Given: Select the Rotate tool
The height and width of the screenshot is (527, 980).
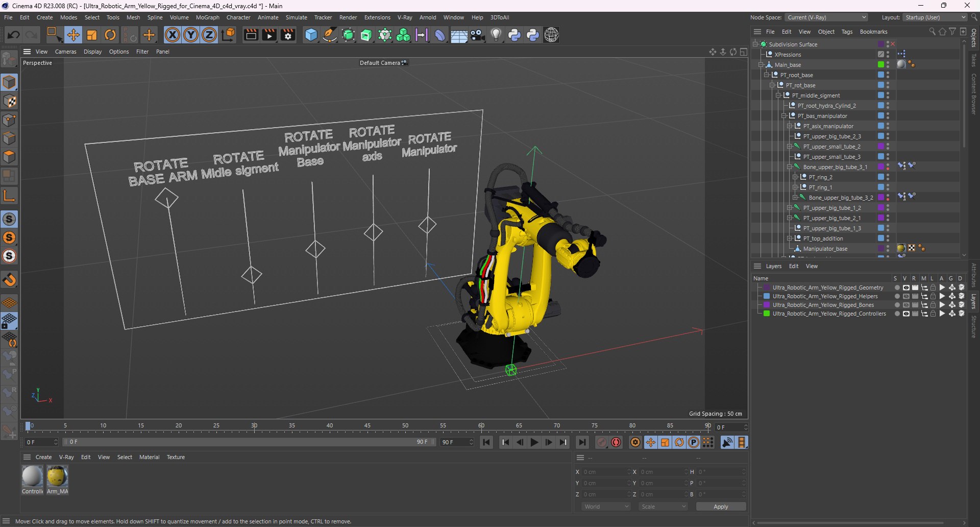Looking at the screenshot, I should tap(110, 35).
